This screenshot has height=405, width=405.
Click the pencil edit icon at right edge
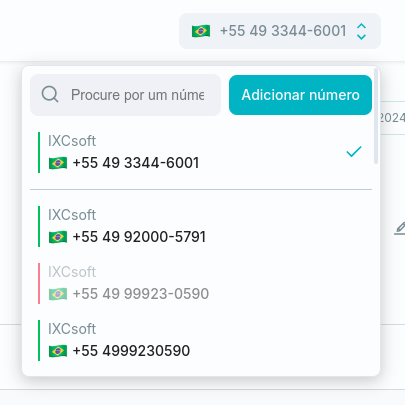[400, 228]
